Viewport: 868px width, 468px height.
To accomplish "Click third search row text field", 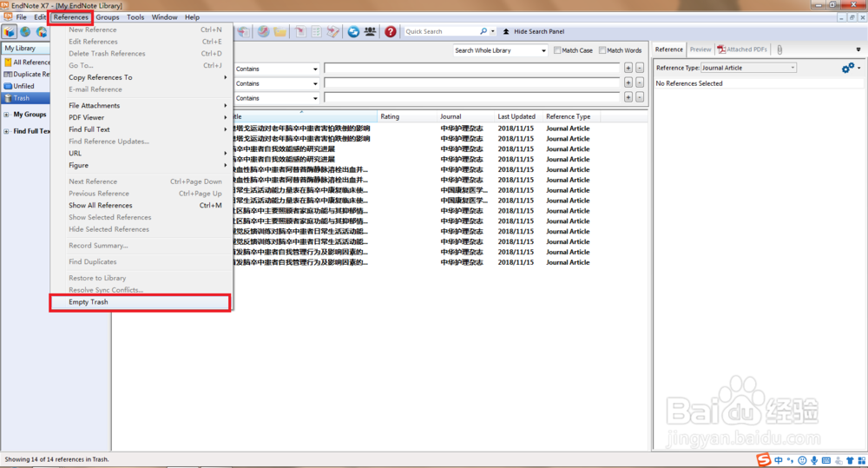I will (x=471, y=97).
